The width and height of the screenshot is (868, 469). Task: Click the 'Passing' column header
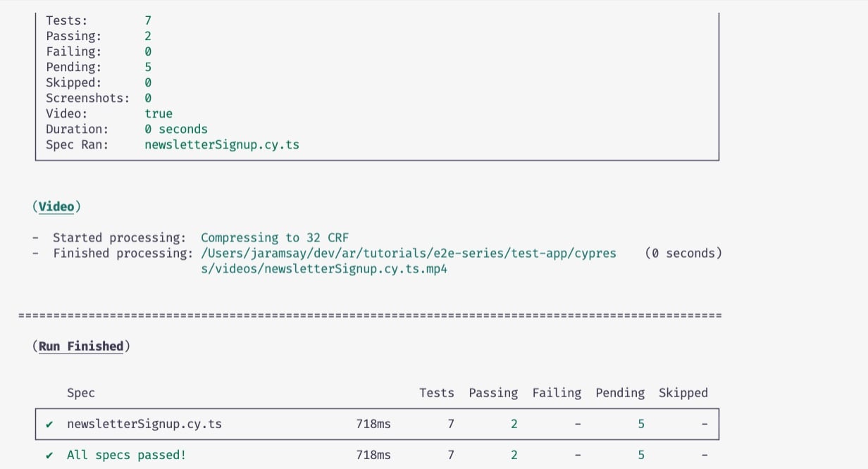(493, 393)
